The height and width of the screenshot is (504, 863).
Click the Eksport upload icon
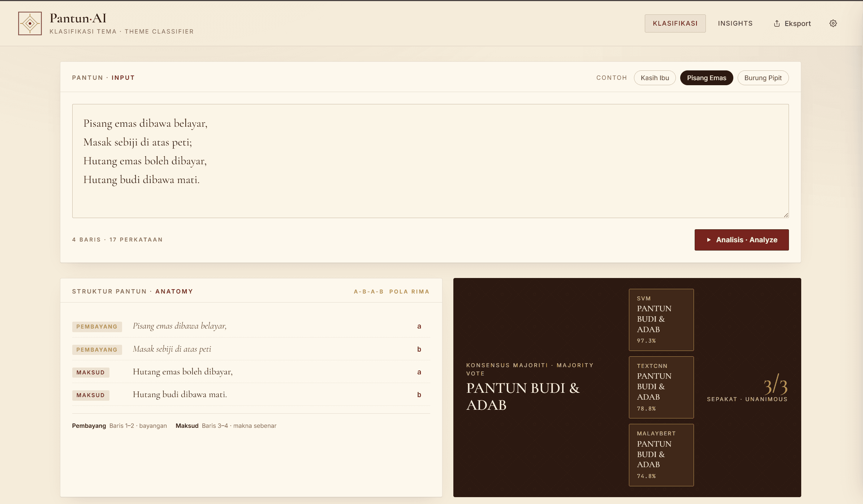click(x=777, y=23)
